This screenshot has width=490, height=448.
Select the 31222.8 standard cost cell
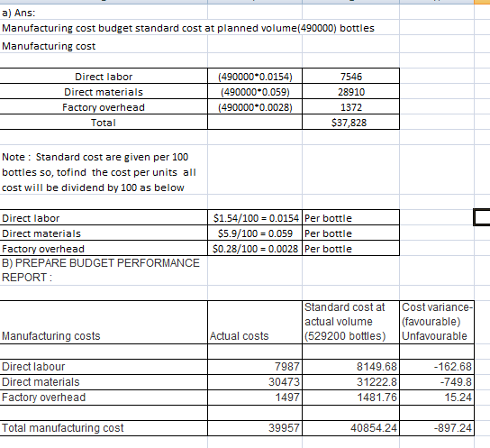(350, 381)
